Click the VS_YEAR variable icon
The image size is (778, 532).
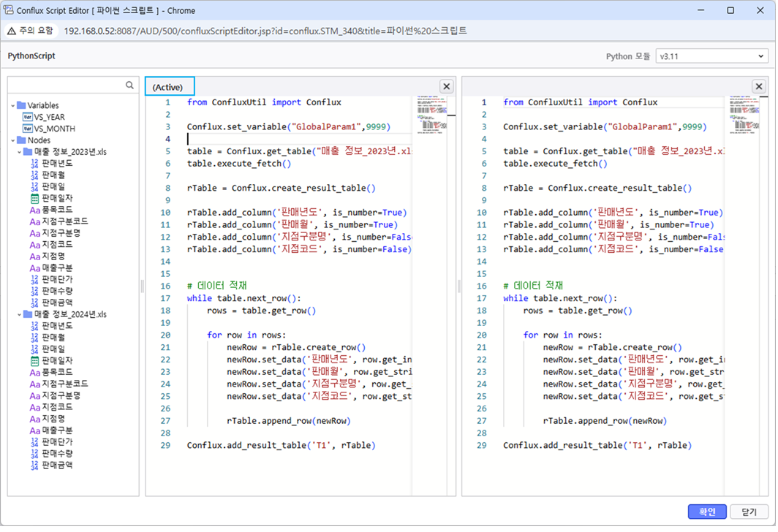point(28,117)
